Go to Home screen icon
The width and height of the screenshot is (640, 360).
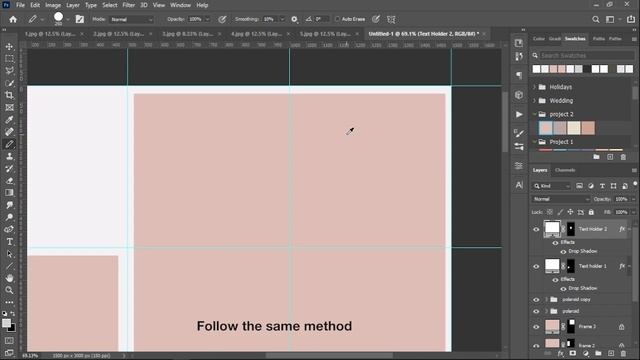[13, 19]
